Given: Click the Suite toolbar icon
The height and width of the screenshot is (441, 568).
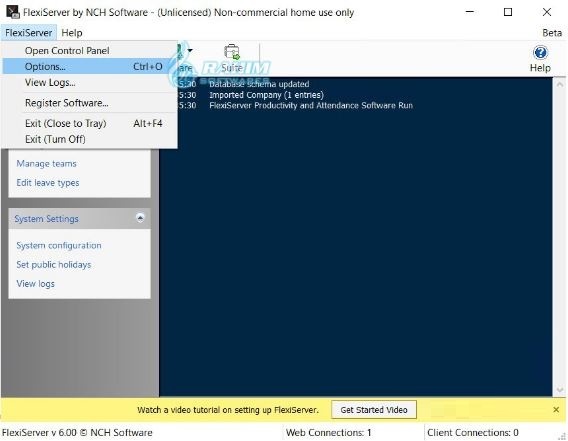Looking at the screenshot, I should (231, 58).
